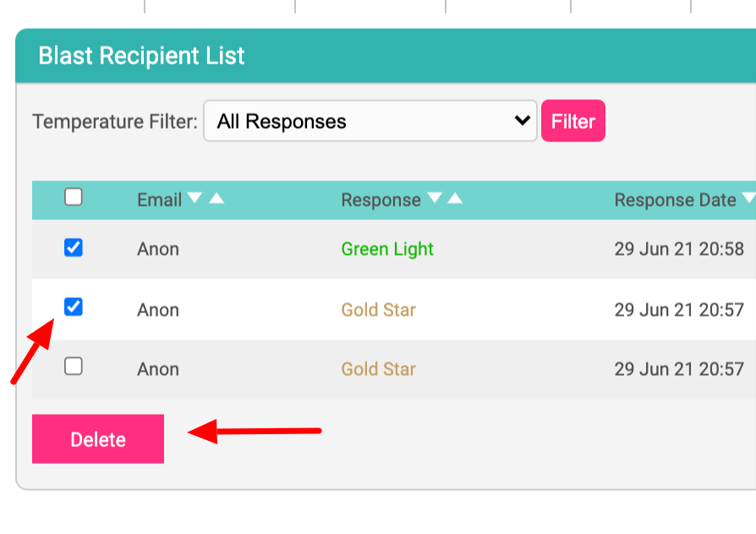Sort Response column ascending arrow

coord(455,198)
